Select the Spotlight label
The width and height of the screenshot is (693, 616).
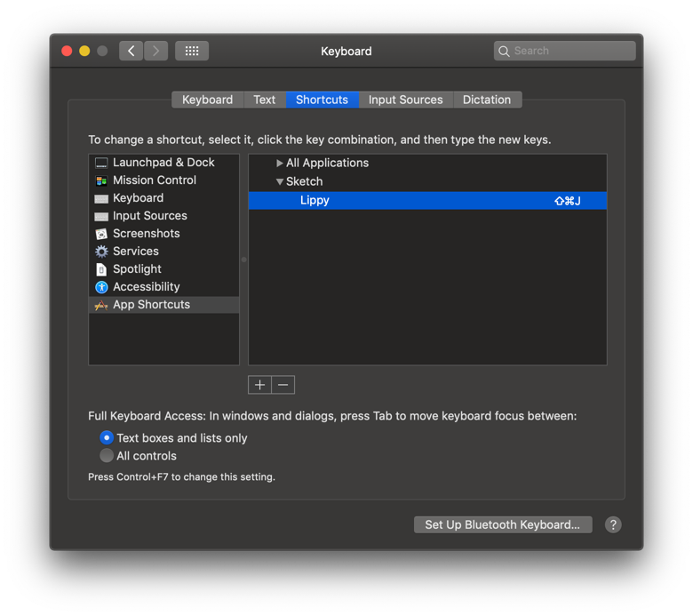(137, 268)
